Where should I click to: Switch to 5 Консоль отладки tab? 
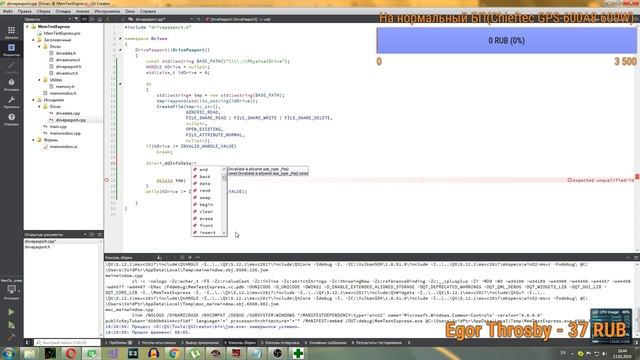click(280, 343)
